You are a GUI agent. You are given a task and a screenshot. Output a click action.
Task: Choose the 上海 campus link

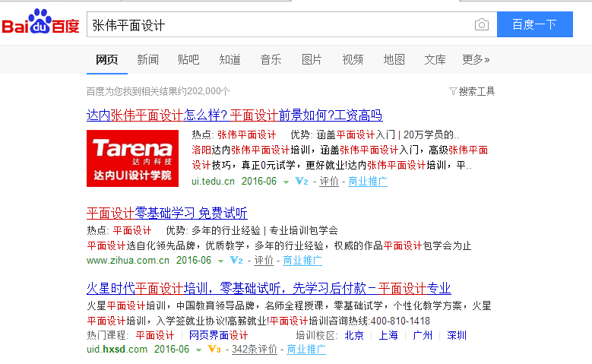(388, 335)
